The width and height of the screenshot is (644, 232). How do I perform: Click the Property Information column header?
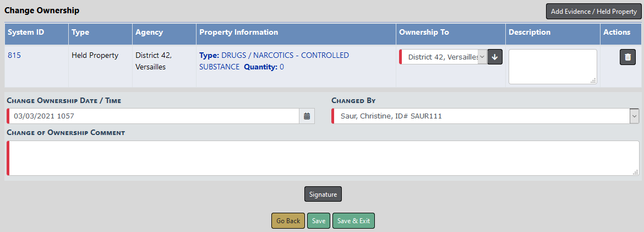[x=238, y=33]
